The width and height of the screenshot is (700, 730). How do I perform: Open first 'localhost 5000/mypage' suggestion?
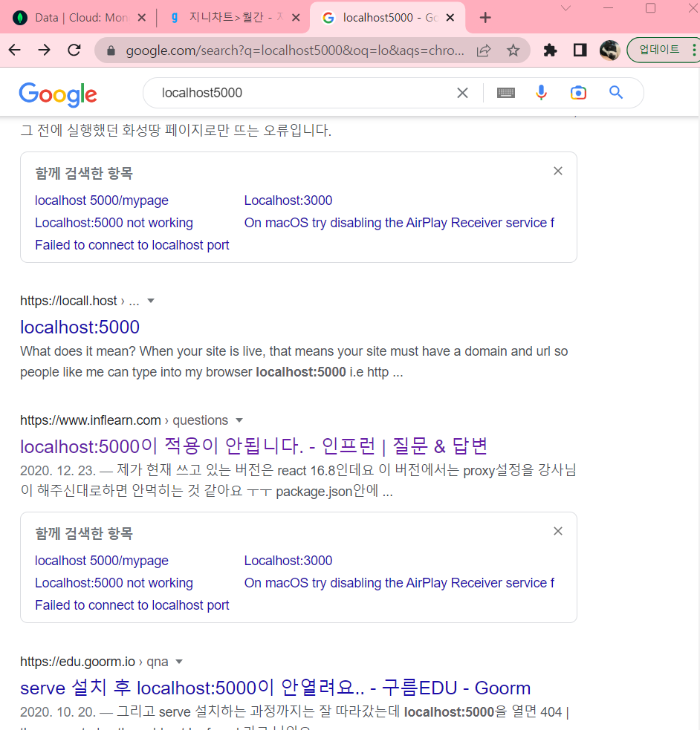coord(102,201)
